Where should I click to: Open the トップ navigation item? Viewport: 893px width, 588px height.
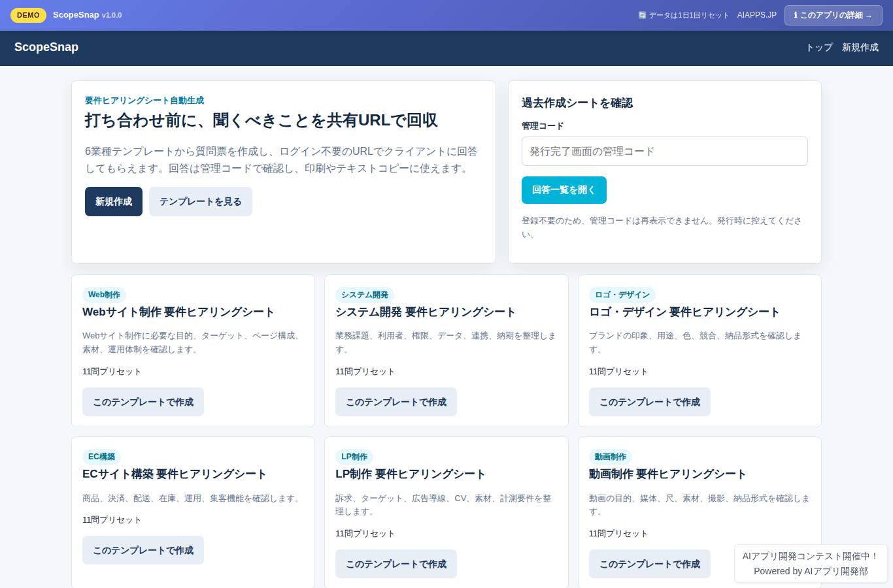pyautogui.click(x=819, y=47)
